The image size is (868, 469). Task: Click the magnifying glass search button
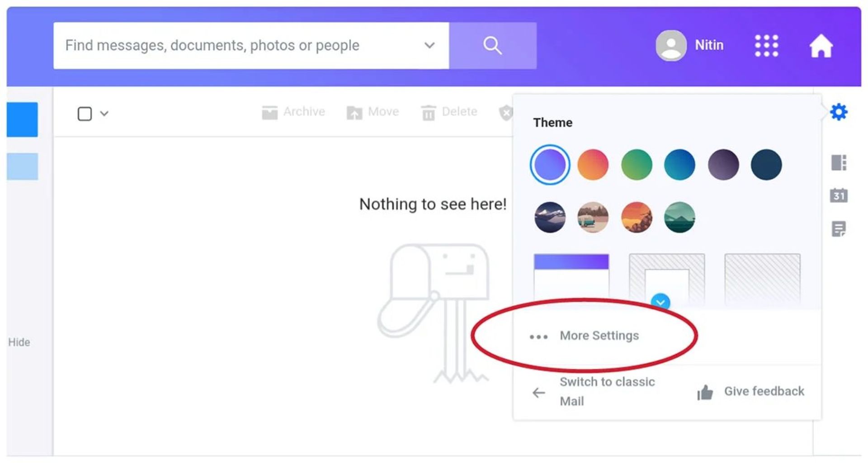pos(492,46)
